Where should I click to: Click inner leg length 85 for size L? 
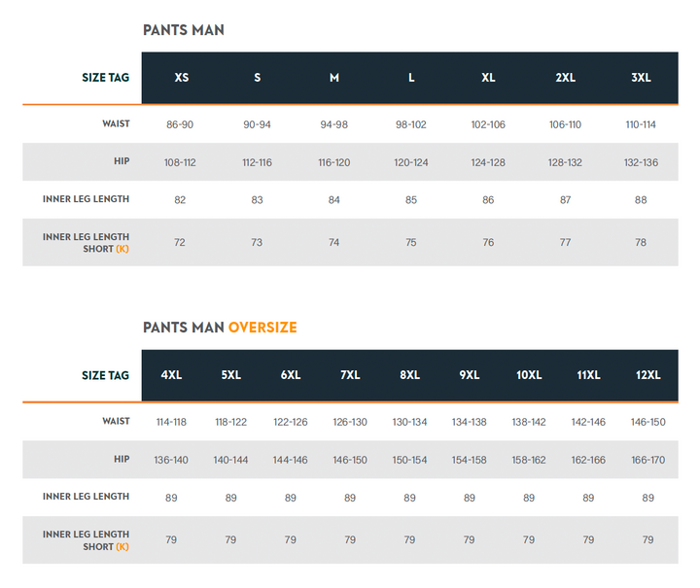[411, 200]
